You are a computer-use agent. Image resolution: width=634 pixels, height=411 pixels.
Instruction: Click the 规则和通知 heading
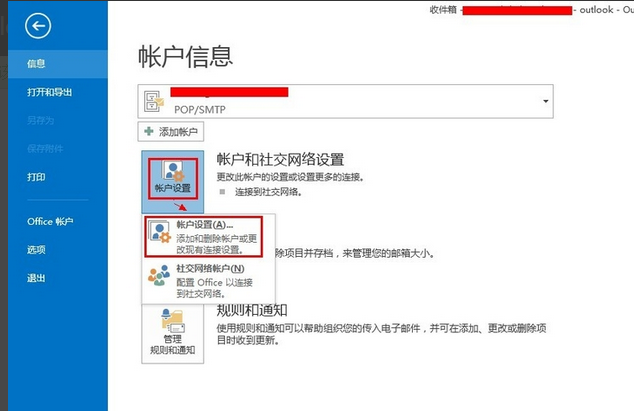coord(251,311)
